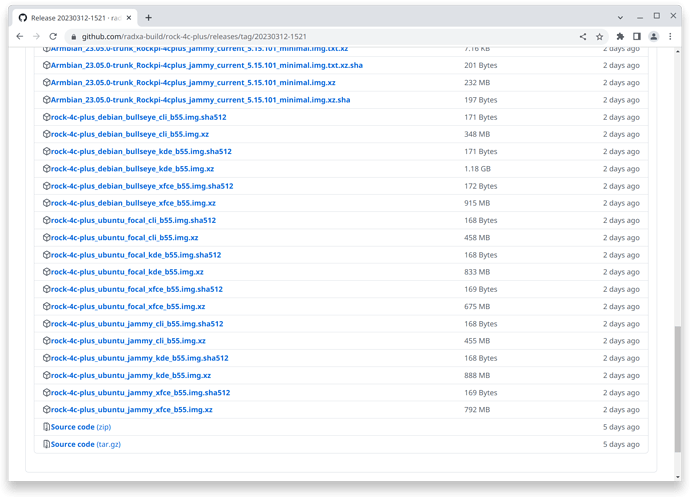
Task: Download rock-4c-plus_debian_bullseye_xfce_b55.img.sha512
Action: point(142,186)
